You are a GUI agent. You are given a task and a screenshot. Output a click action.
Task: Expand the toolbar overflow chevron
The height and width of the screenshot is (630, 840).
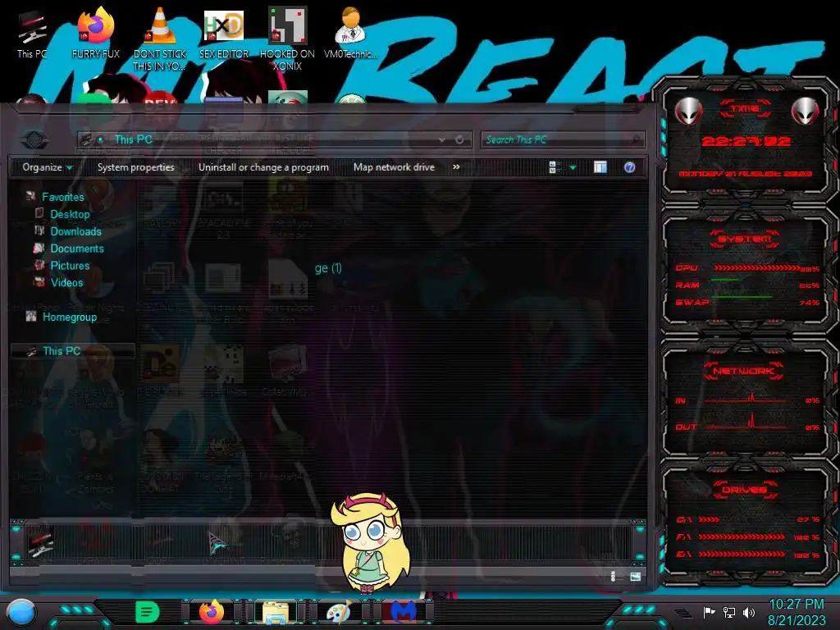click(x=456, y=167)
